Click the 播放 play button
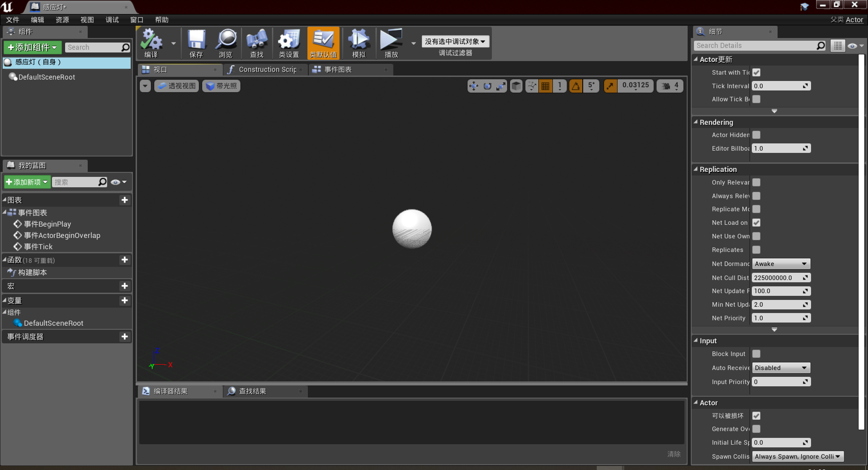Screen dimensions: 868x470 coord(391,43)
